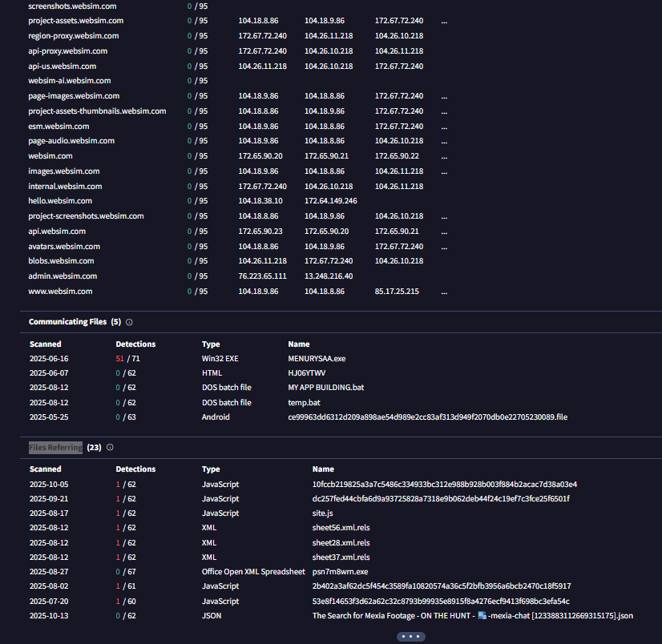This screenshot has height=644, width=662.
Task: Click IP address 76.223.65.111
Action: [262, 276]
